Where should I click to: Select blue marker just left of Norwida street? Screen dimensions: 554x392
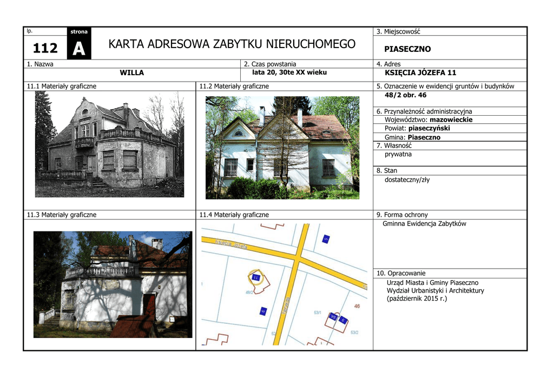pyautogui.click(x=263, y=312)
